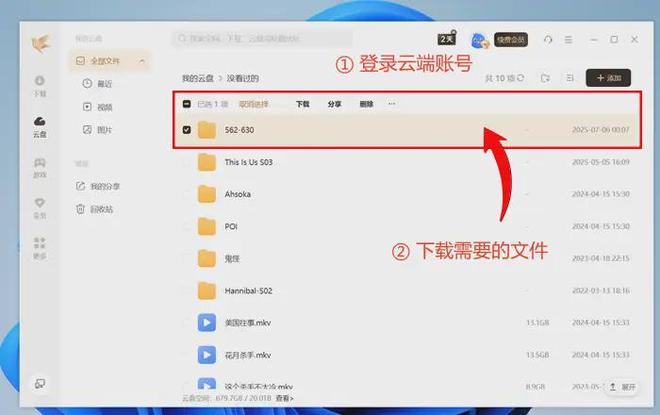Click the POI folder icon
660x415 pixels.
tap(207, 226)
